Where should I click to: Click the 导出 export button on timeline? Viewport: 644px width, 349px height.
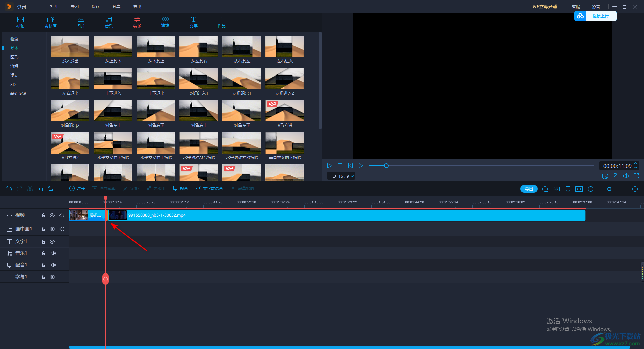click(529, 189)
